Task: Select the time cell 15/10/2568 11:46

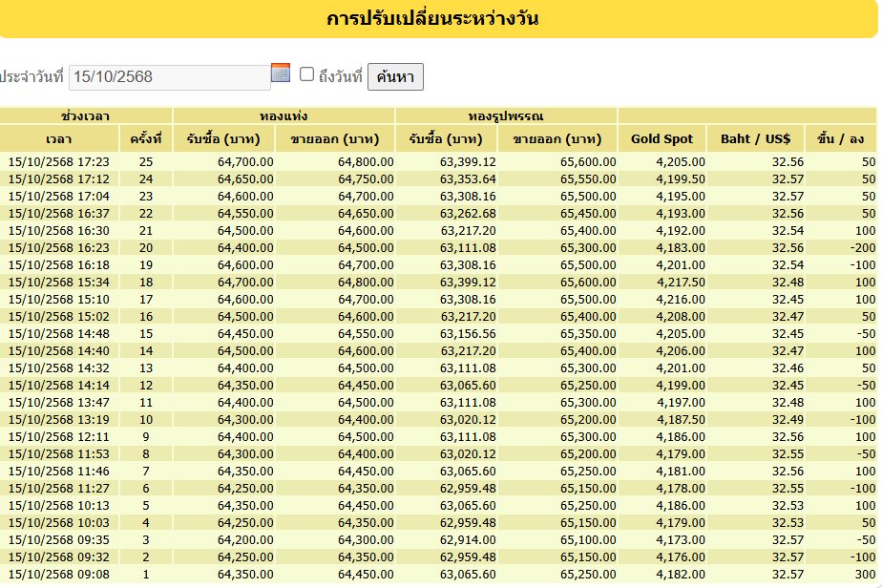Action: (59, 471)
